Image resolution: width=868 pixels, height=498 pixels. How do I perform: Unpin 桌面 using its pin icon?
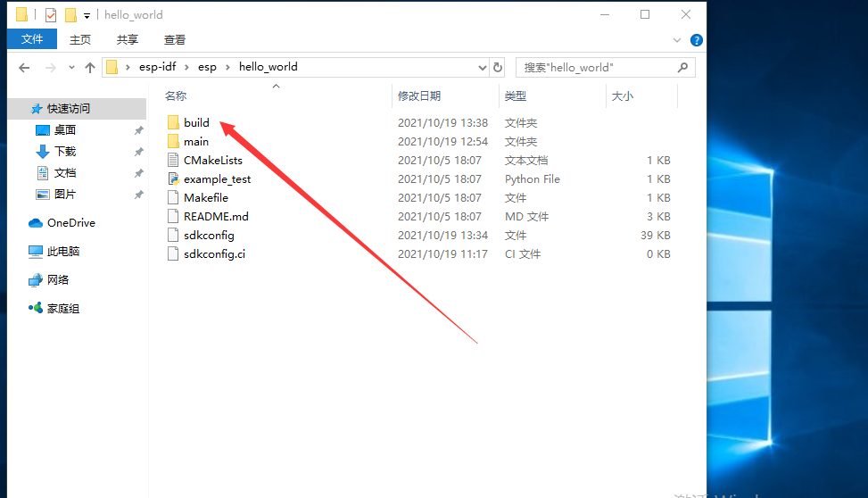138,130
